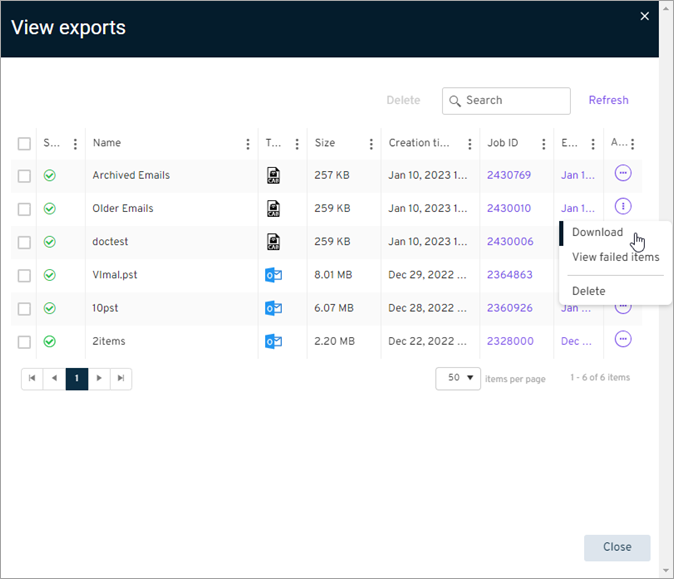
Task: Select the doctest row checkbox
Action: pos(24,242)
